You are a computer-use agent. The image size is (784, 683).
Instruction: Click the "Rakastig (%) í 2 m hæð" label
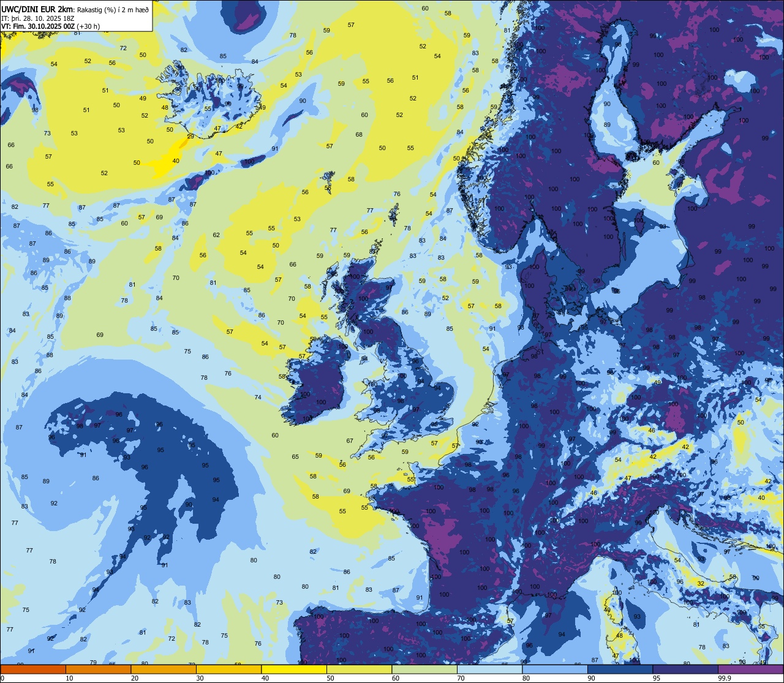click(112, 10)
